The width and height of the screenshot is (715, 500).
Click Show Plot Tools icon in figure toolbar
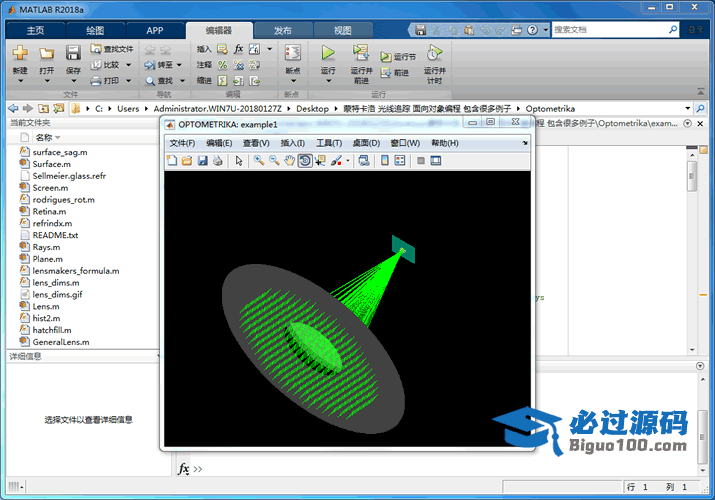(436, 160)
